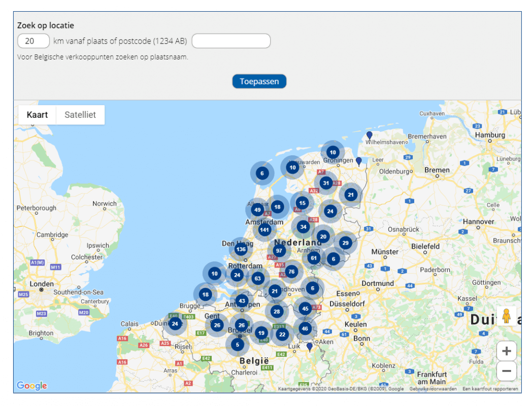Focus the plaats of postcode input field

tap(231, 41)
